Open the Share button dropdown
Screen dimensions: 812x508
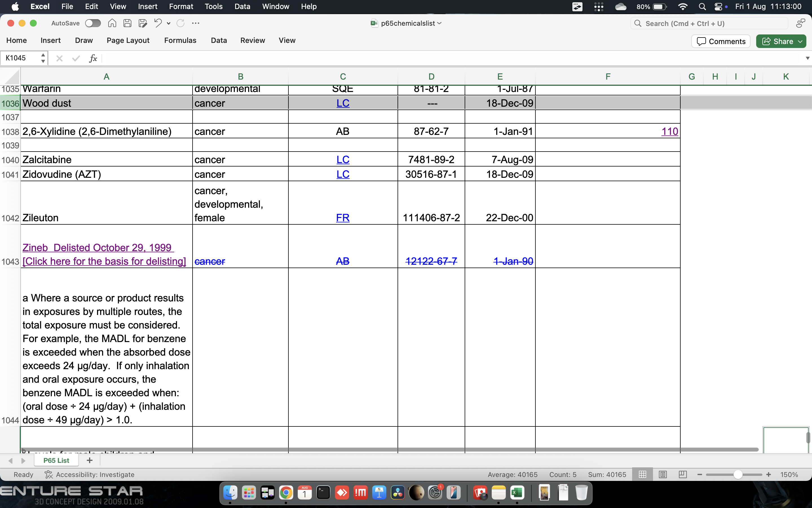pos(801,41)
